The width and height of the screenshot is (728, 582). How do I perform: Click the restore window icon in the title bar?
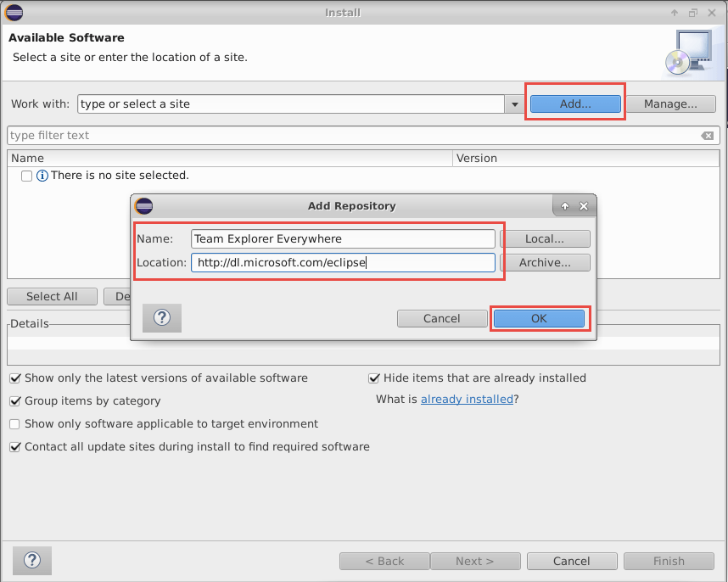coord(692,12)
